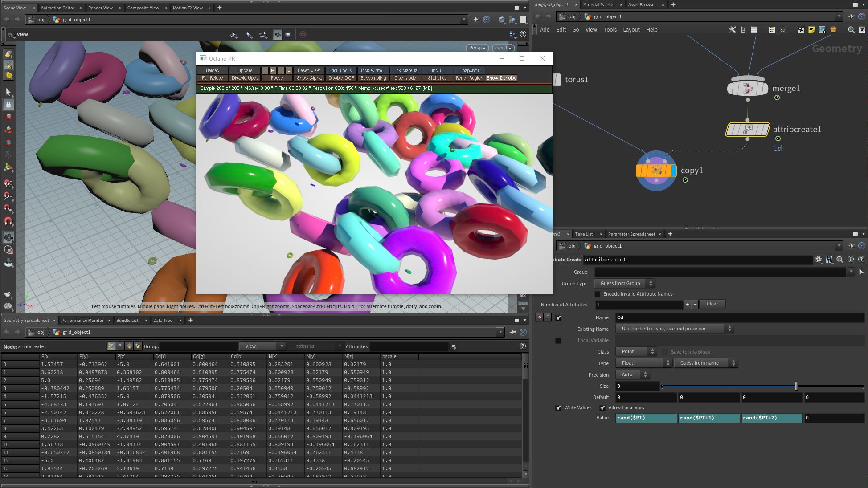The height and width of the screenshot is (488, 868).
Task: Click the network search magnifier icon
Action: click(851, 30)
